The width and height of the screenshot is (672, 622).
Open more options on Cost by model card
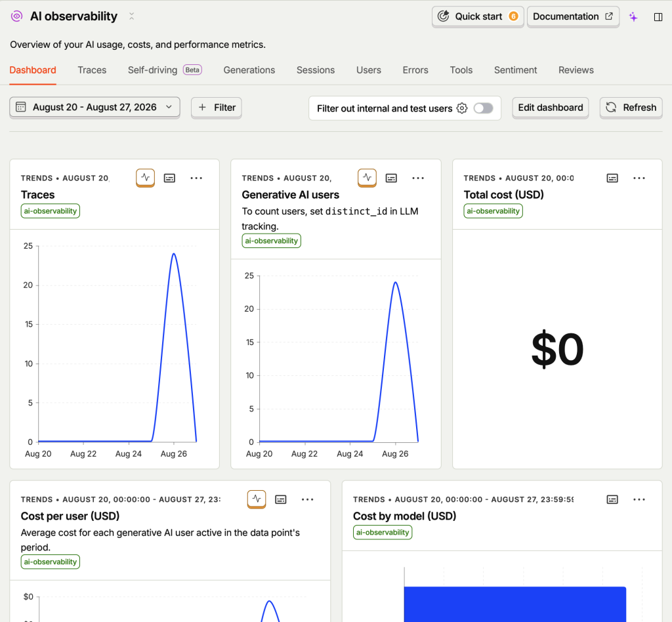pyautogui.click(x=639, y=499)
